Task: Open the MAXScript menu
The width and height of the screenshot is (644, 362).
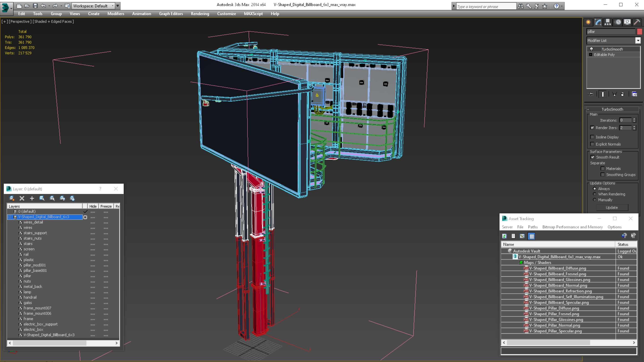Action: [253, 14]
